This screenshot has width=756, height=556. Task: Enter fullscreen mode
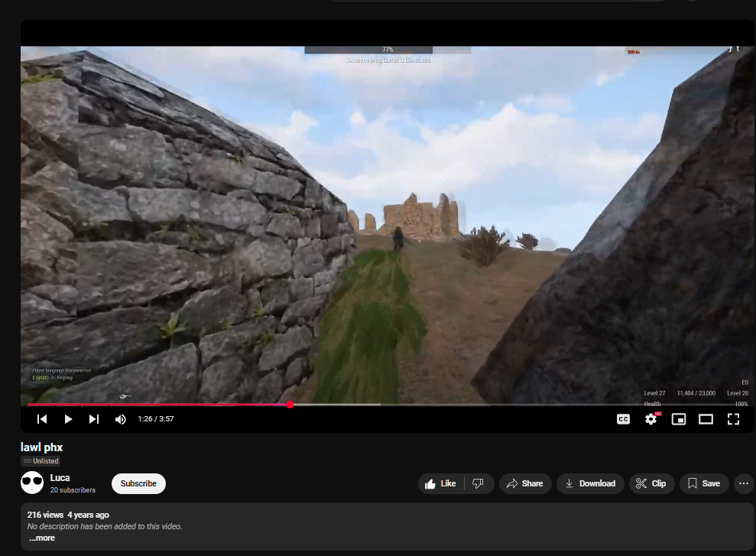(733, 419)
